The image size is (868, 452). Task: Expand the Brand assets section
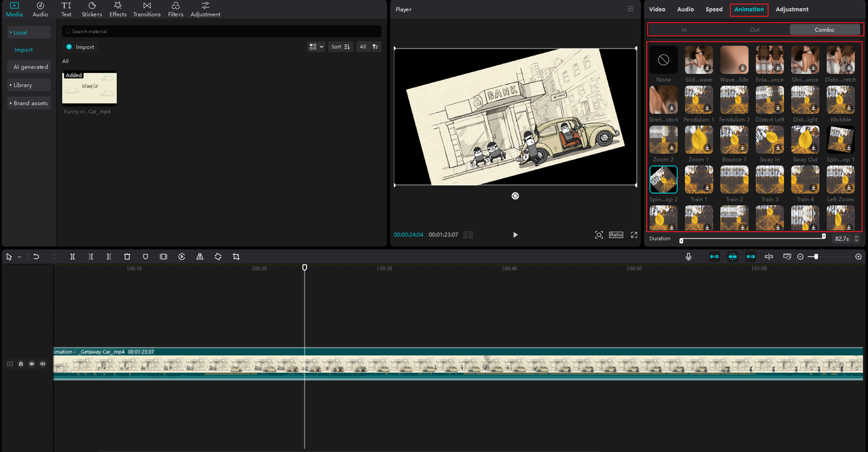29,103
